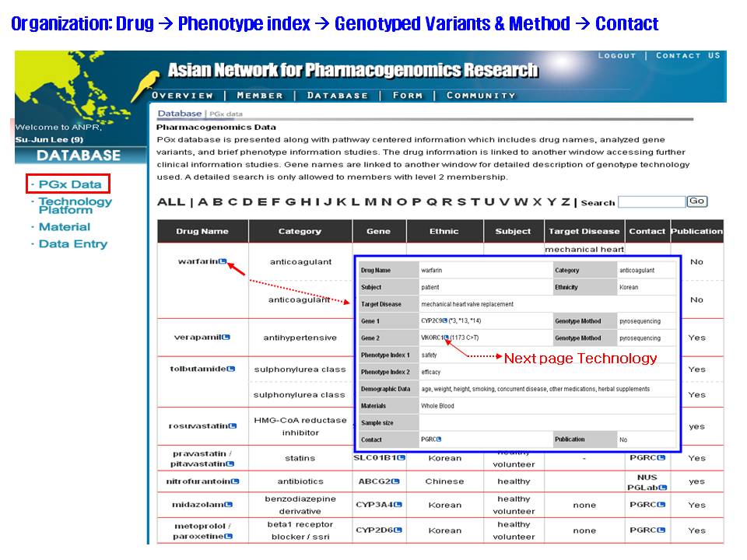747x560 pixels.
Task: Open the link icon beside nitrofurantoin
Action: click(235, 481)
